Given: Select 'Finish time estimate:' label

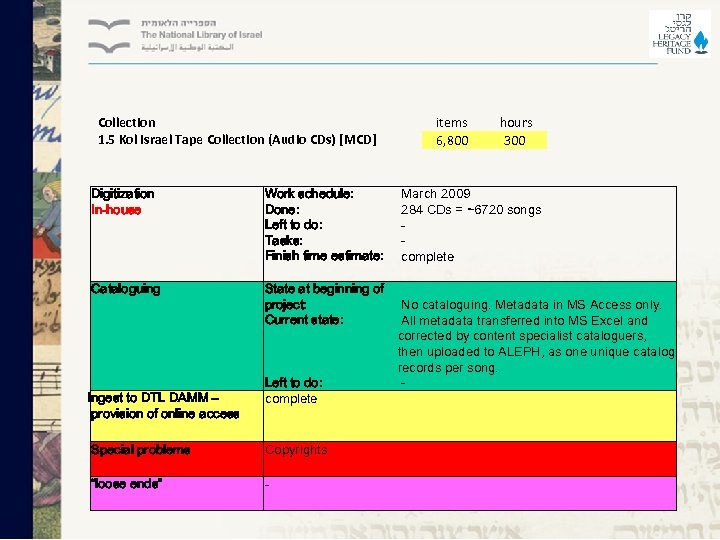Looking at the screenshot, I should pos(324,256).
